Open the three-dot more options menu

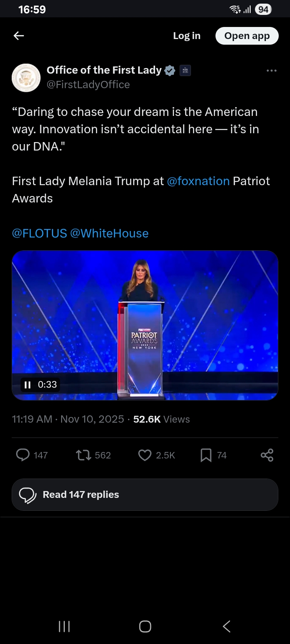coord(271,71)
